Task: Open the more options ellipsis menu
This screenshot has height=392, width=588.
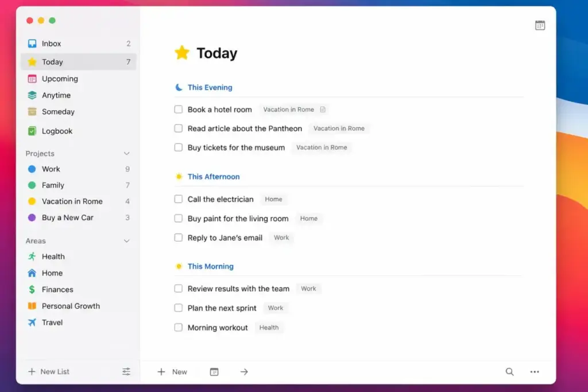Action: [535, 372]
